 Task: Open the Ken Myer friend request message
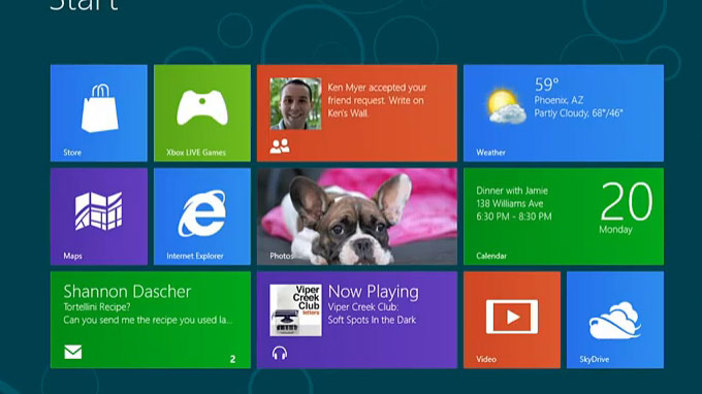point(377,100)
